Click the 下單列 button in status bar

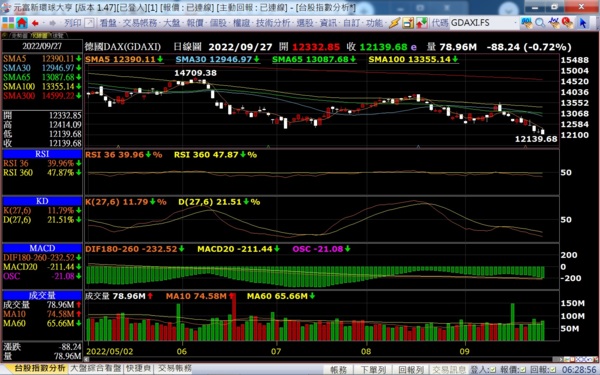(373, 370)
